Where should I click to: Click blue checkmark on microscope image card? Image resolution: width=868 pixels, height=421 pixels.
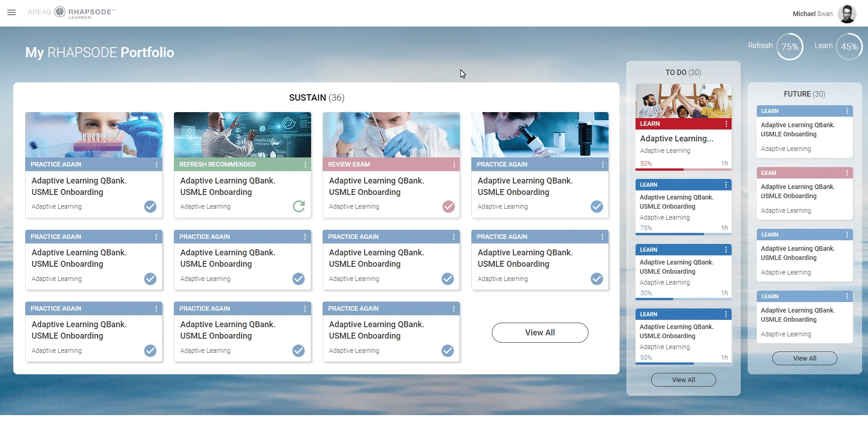coord(597,206)
